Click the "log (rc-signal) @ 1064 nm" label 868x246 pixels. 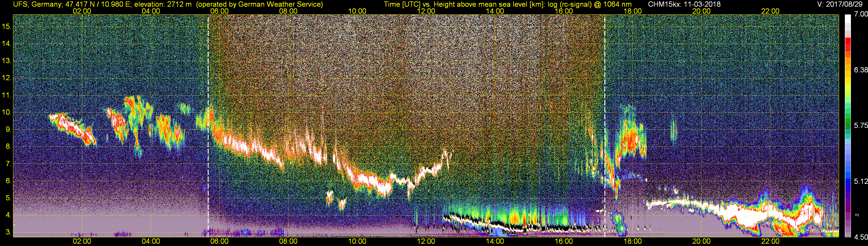[589, 4]
